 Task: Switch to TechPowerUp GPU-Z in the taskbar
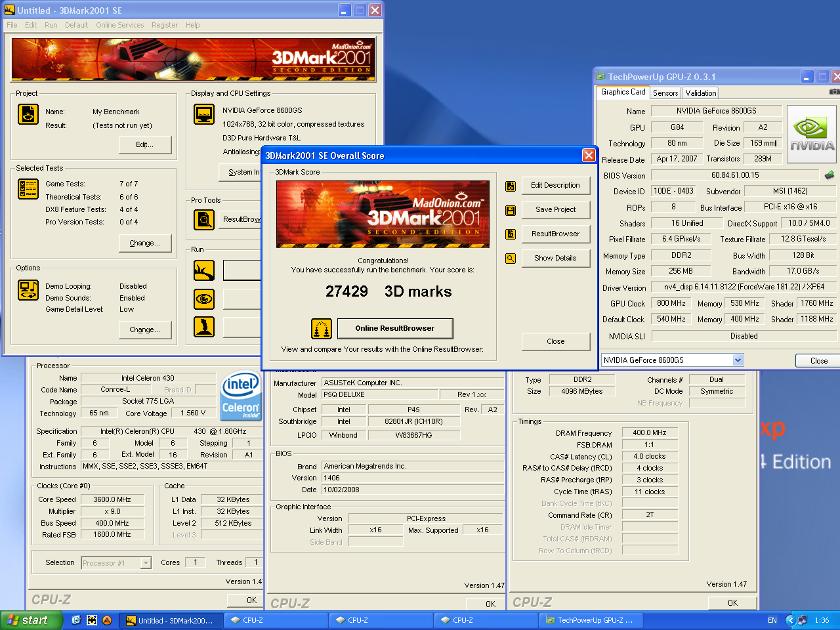[x=591, y=620]
